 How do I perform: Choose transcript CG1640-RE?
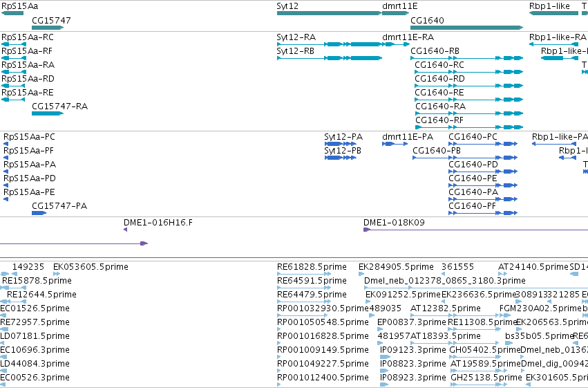pyautogui.click(x=439, y=93)
